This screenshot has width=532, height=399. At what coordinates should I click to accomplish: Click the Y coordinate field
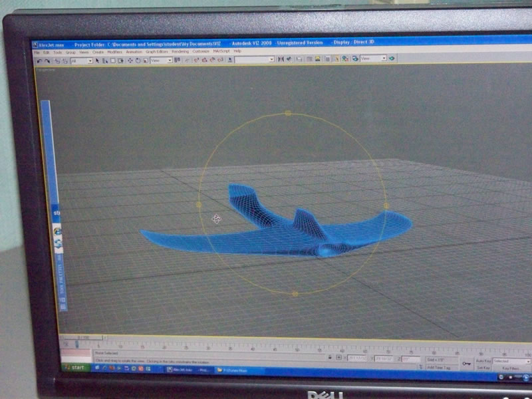click(x=384, y=358)
